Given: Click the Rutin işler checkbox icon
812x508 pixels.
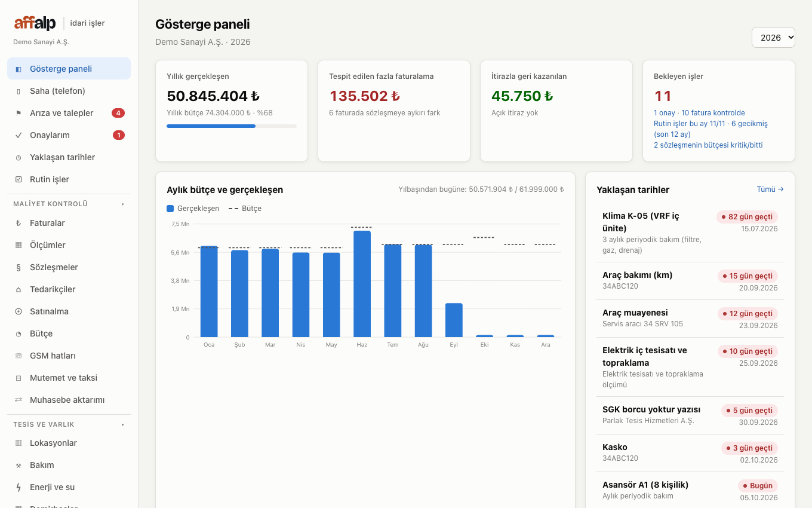Looking at the screenshot, I should click(x=18, y=179).
